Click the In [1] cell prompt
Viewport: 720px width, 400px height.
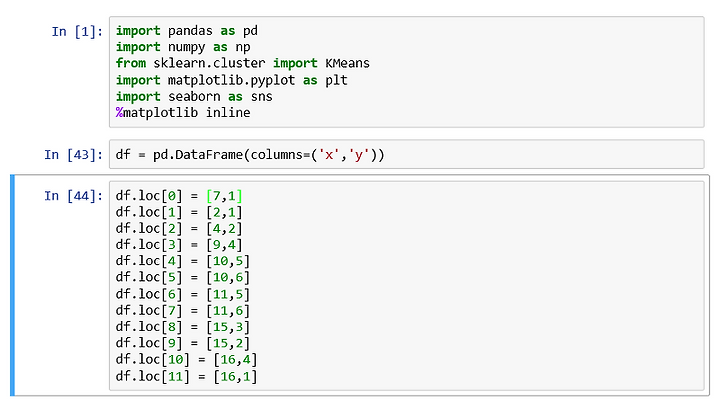pyautogui.click(x=77, y=32)
